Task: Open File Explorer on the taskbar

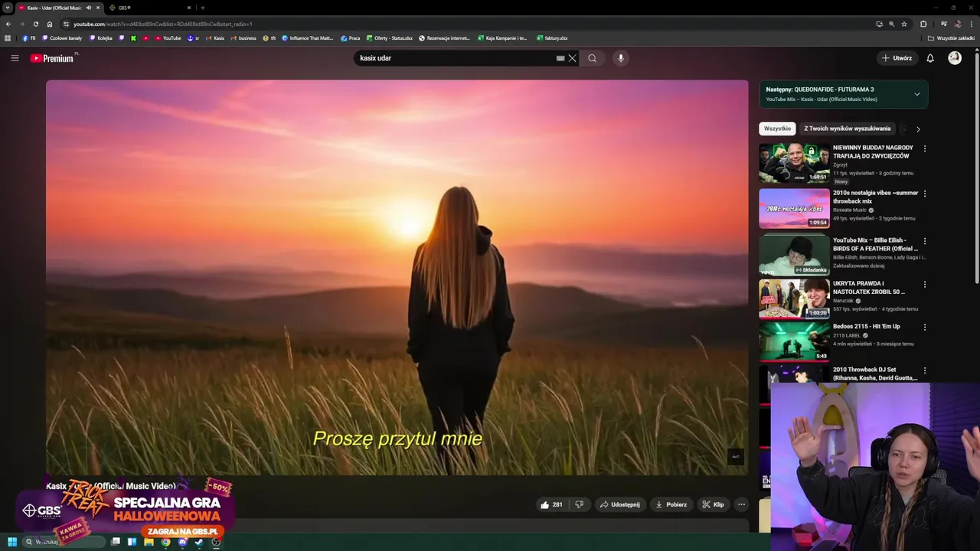Action: [x=149, y=542]
